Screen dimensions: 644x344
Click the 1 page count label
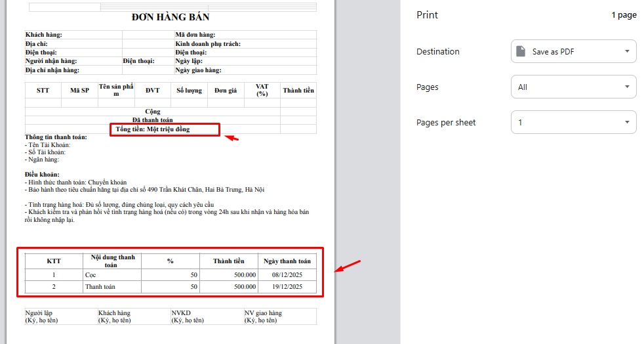tap(623, 15)
